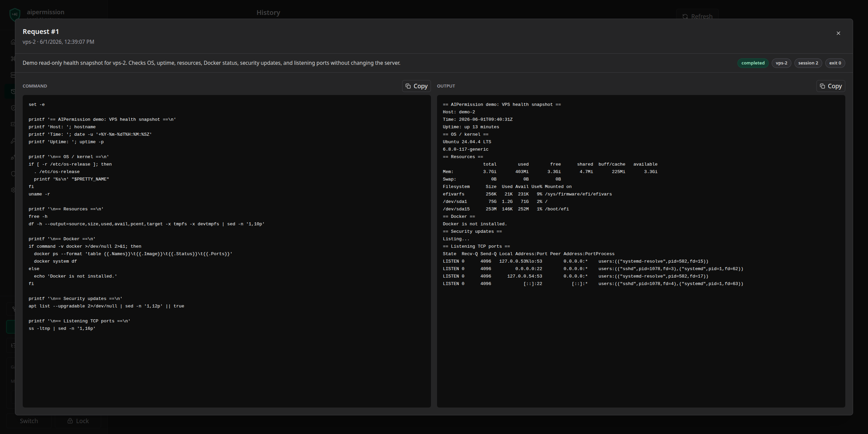This screenshot has height=434, width=868.
Task: Close the Request #1 dialog
Action: pos(838,33)
